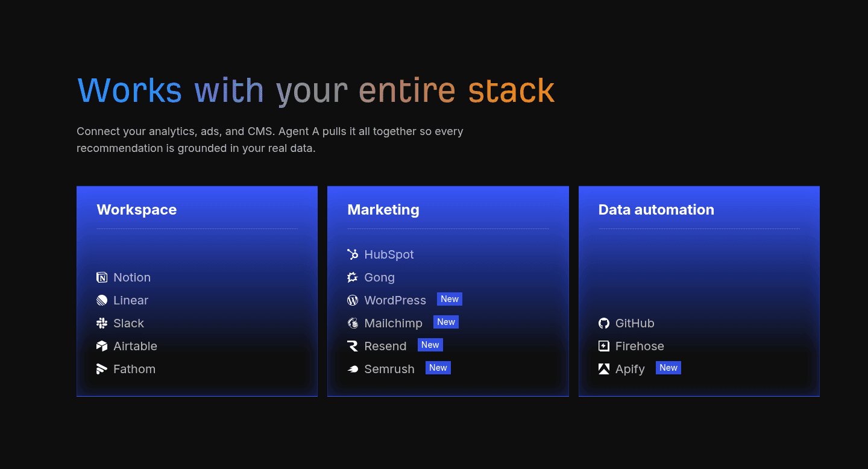868x469 pixels.
Task: Select the Mailchimp integration label
Action: coord(393,323)
